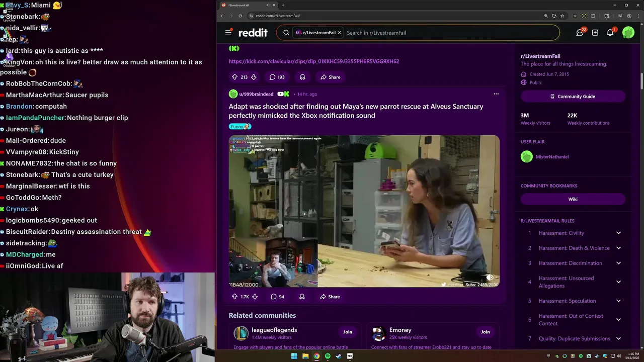The image size is (644, 362).
Task: Switch to Chrome in the taskbar
Action: 316,356
